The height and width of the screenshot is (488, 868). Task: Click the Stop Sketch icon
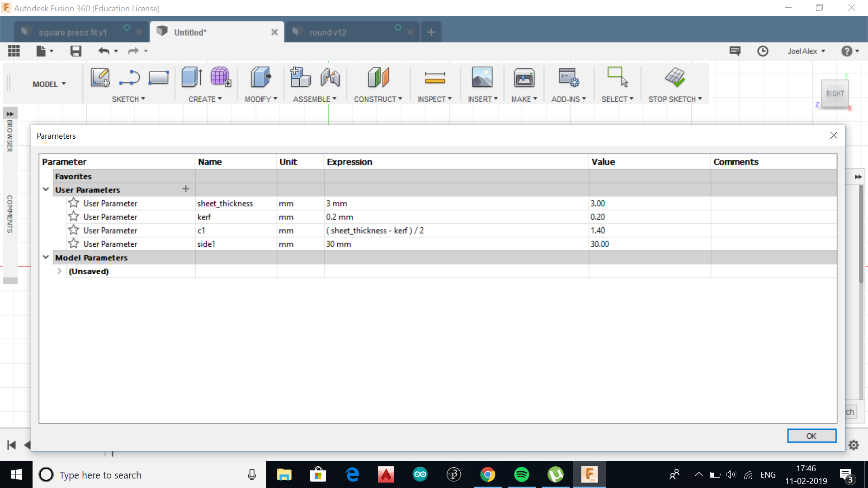point(675,77)
